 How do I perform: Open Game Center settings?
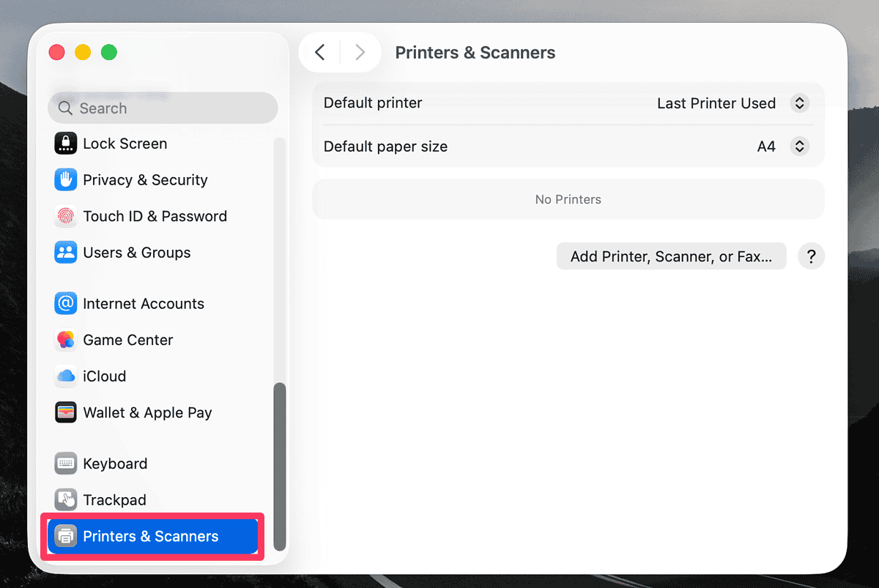[65, 340]
